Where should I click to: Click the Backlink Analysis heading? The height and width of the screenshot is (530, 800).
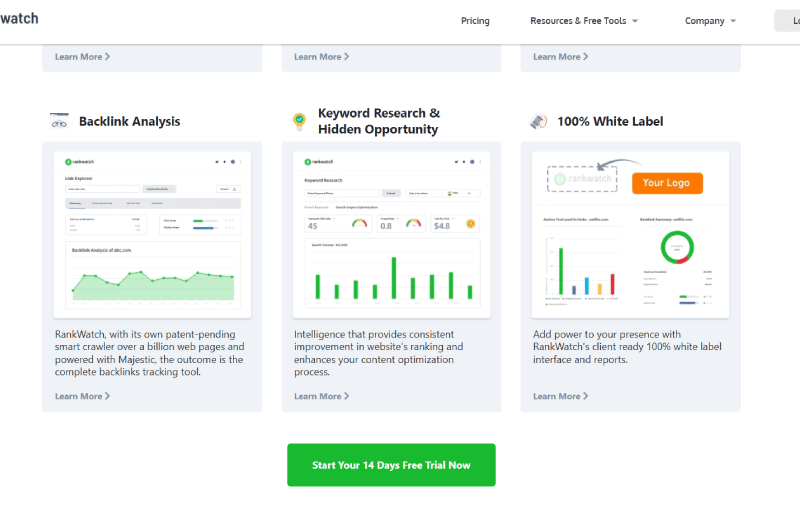(x=130, y=121)
